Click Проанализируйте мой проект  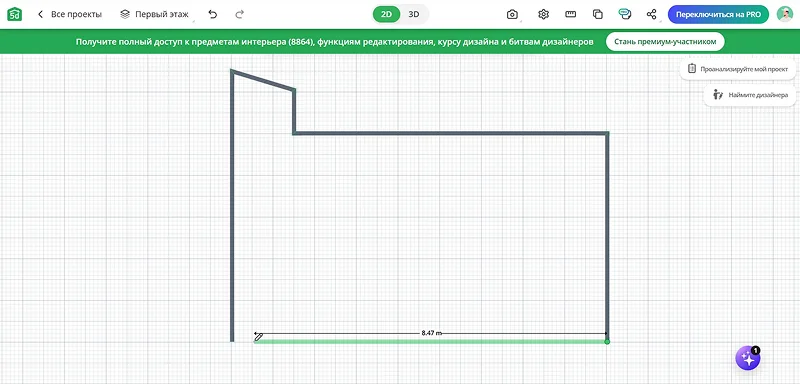(738, 68)
